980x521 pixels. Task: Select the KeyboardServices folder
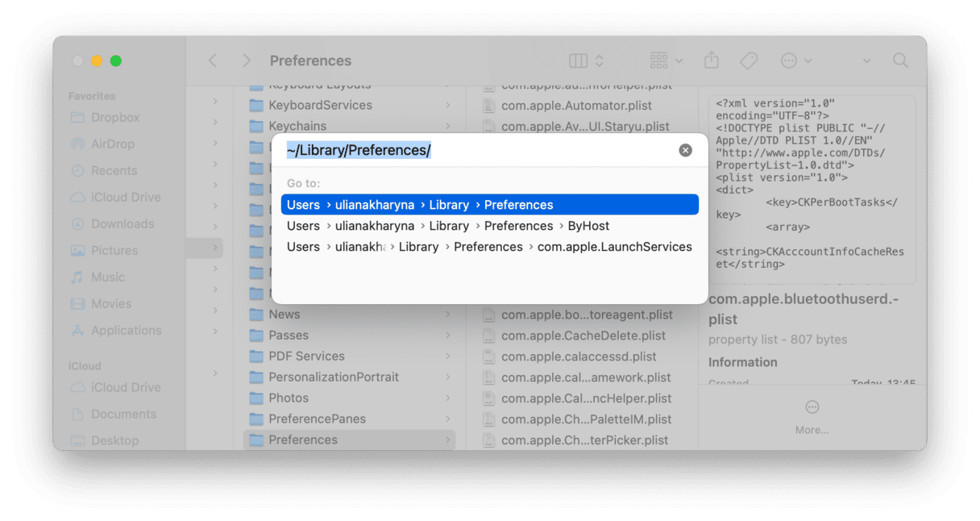pos(349,105)
